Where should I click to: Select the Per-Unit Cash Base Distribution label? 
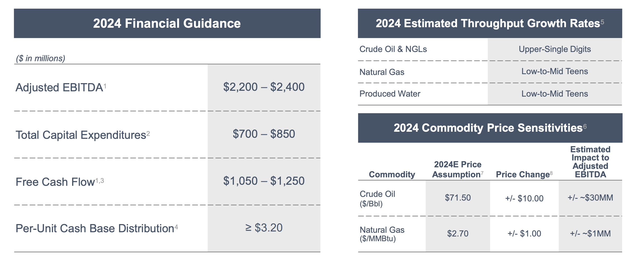tap(95, 229)
